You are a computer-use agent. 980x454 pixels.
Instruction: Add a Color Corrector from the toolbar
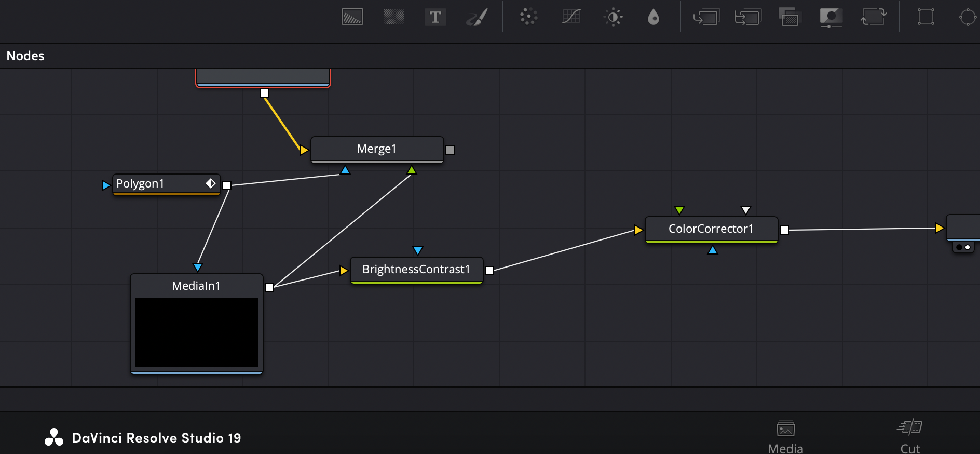click(528, 17)
